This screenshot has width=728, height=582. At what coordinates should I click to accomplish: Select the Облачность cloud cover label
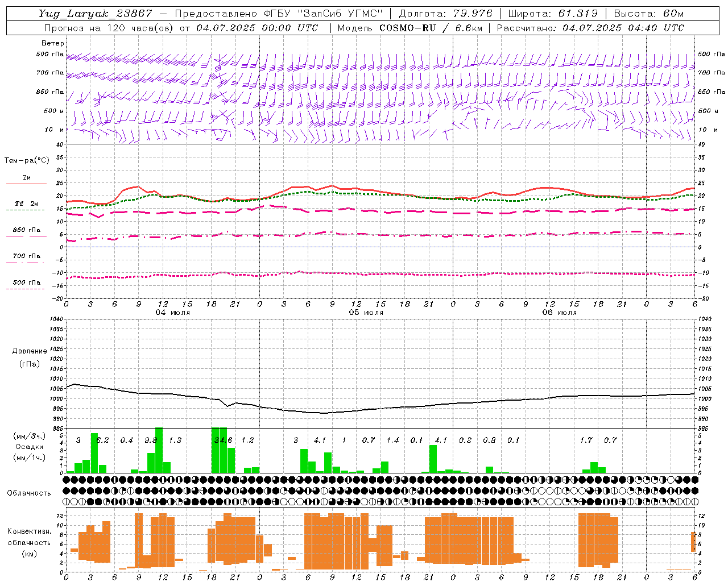click(x=29, y=493)
